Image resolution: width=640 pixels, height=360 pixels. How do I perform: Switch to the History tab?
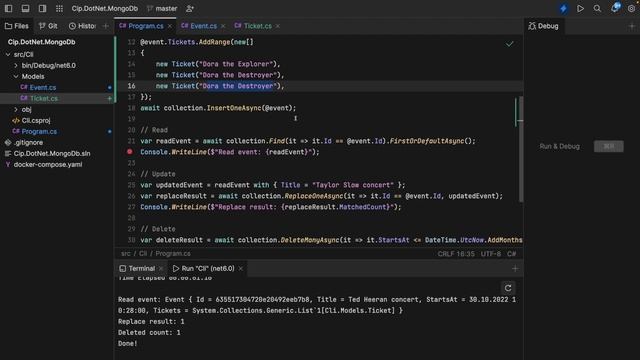82,26
